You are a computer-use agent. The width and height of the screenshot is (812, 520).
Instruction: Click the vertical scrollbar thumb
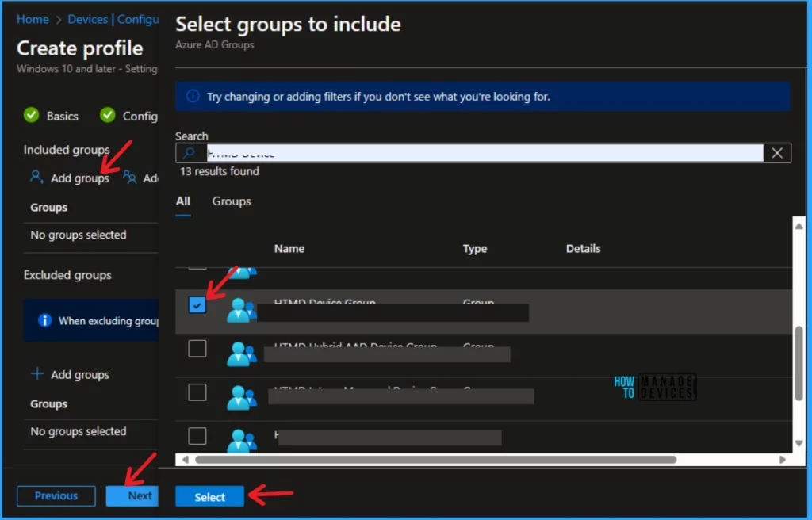[799, 363]
